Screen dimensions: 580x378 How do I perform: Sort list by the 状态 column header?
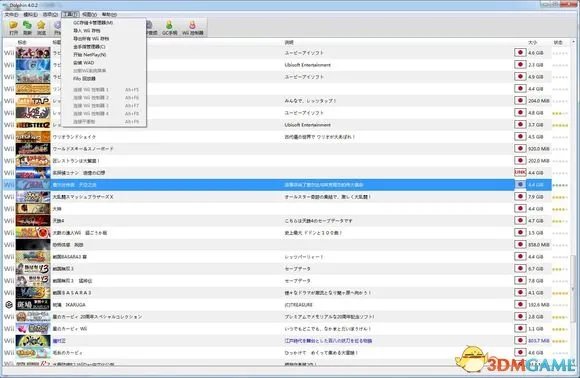pos(558,43)
